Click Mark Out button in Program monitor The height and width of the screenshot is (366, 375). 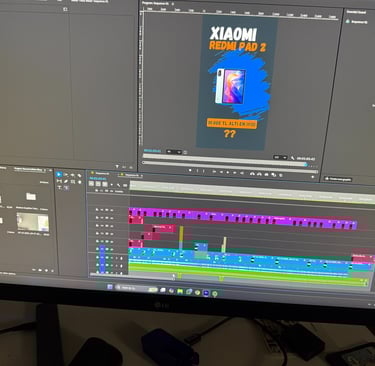203,171
